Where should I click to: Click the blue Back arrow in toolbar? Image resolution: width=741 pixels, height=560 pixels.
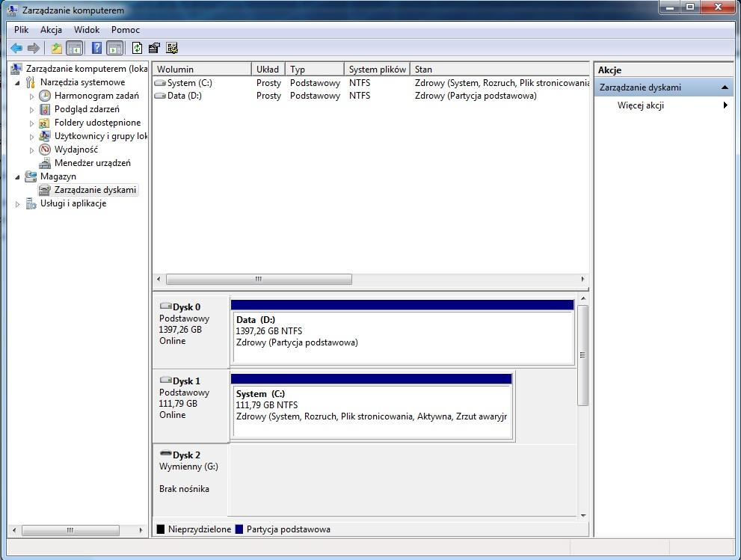coord(16,48)
